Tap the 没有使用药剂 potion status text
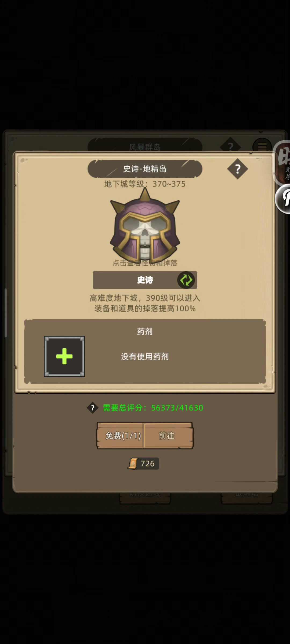The height and width of the screenshot is (644, 290). (145, 356)
